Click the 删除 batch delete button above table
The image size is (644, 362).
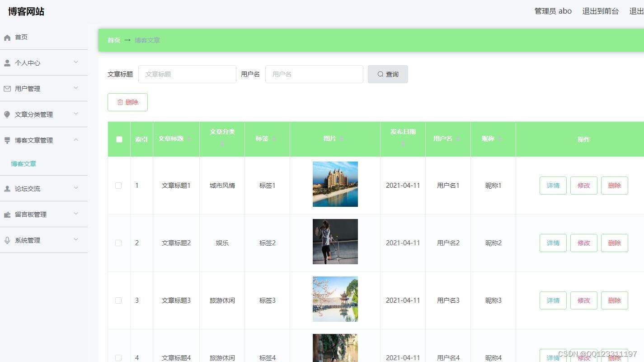click(127, 102)
